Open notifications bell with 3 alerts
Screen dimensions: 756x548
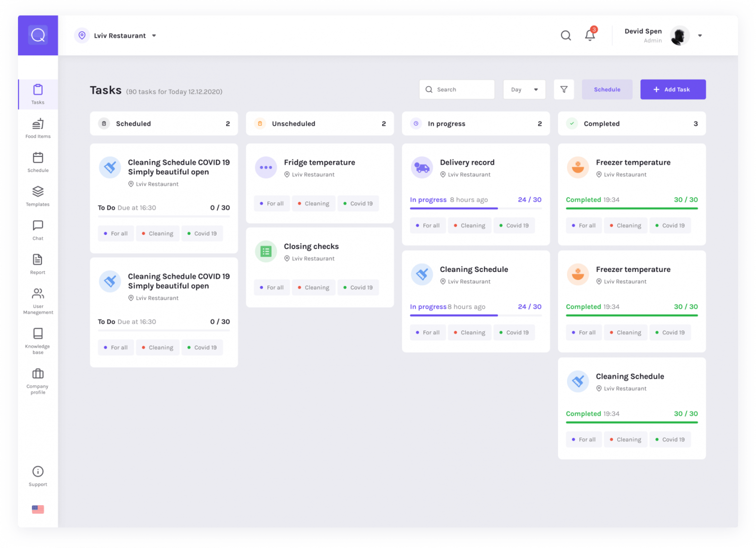590,35
